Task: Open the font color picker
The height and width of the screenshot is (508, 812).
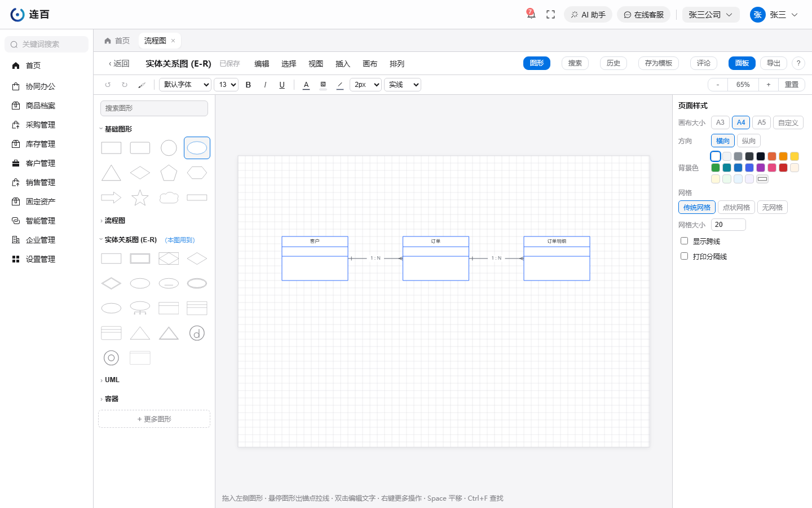Action: pos(306,85)
